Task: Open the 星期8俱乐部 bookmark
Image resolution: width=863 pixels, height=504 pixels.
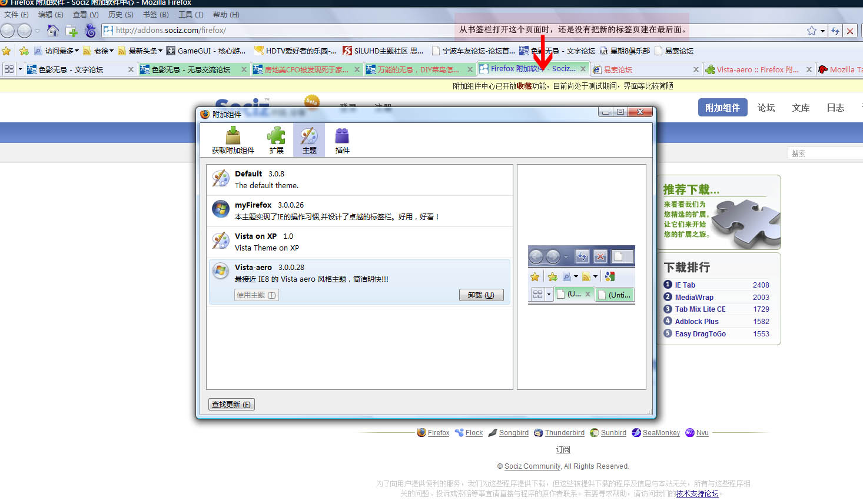Action: (x=625, y=51)
